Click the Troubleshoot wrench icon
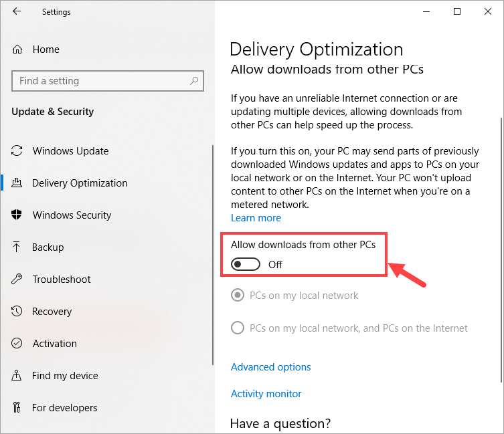 point(17,279)
